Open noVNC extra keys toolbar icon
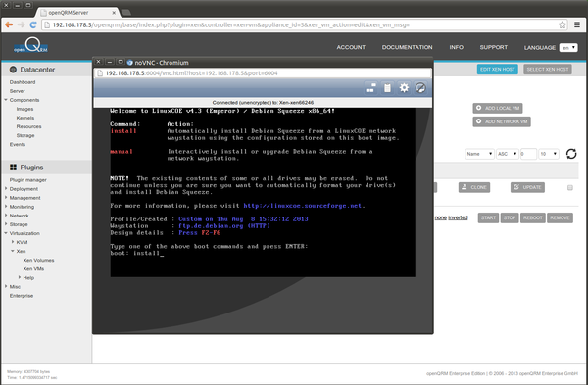 (370, 88)
